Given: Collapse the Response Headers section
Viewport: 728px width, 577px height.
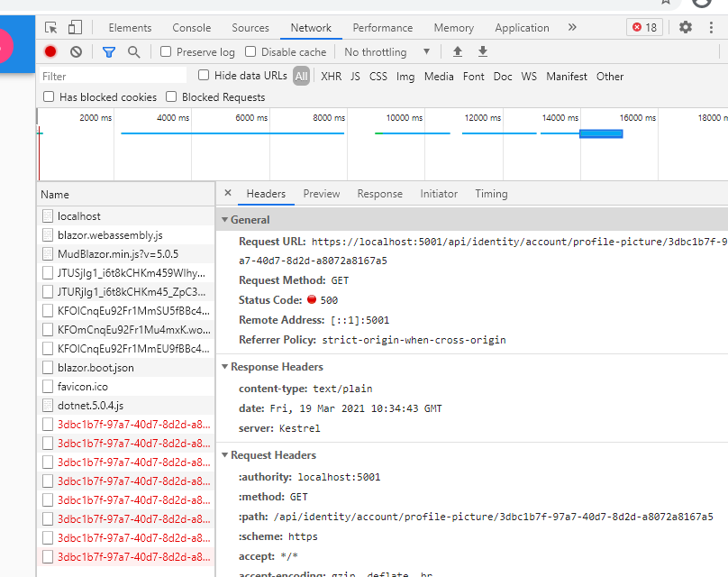Looking at the screenshot, I should [224, 366].
